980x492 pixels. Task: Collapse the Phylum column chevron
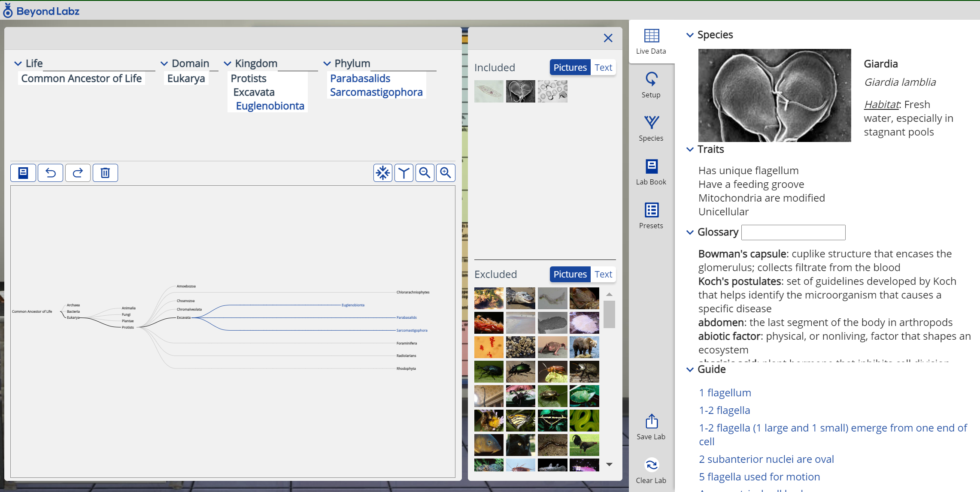327,63
